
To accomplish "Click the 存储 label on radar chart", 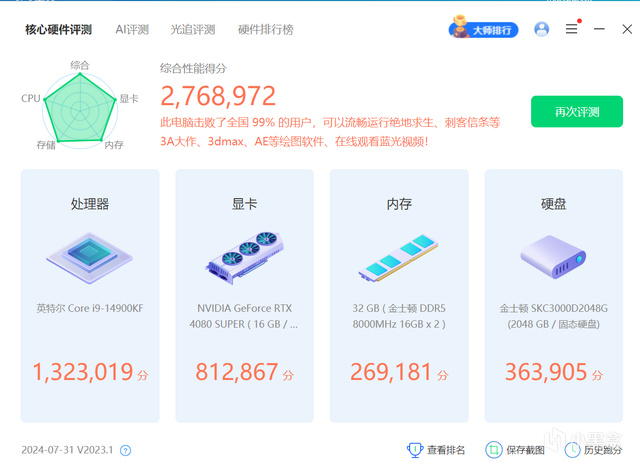I will [46, 145].
